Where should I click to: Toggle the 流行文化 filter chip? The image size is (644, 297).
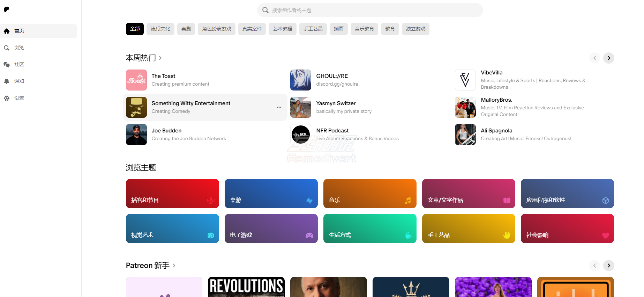click(x=160, y=29)
